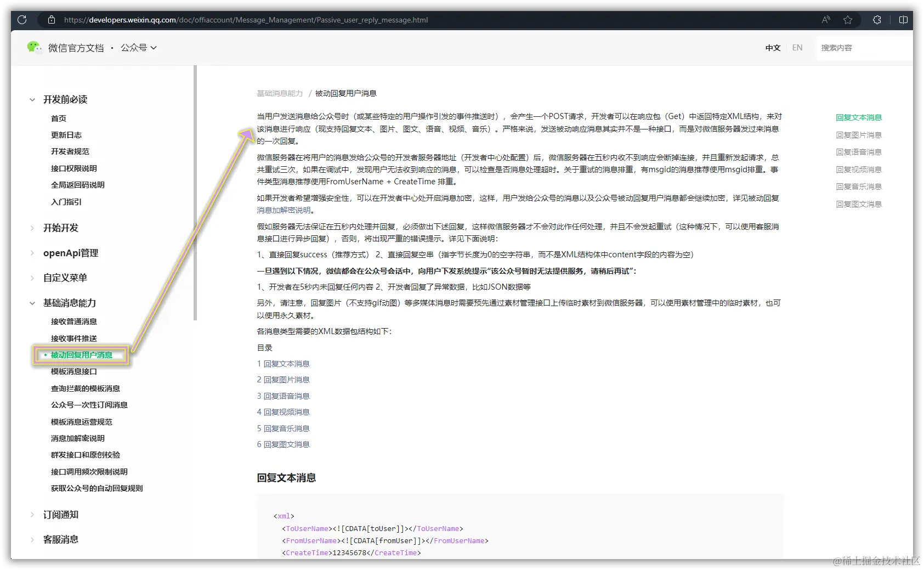Image resolution: width=924 pixels, height=570 pixels.
Task: Open the 接收事件推送 sidebar item
Action: point(74,338)
